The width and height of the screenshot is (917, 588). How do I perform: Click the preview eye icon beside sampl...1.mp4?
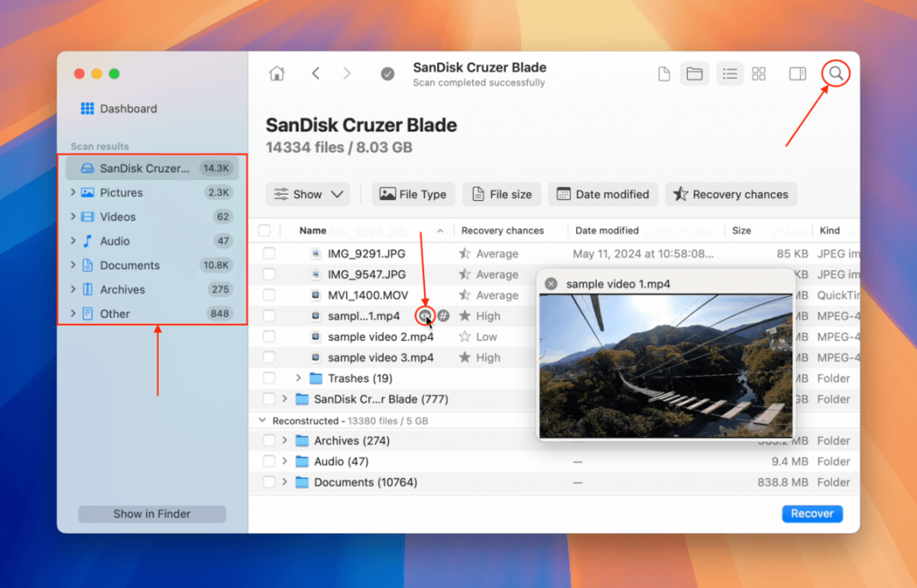pos(425,316)
